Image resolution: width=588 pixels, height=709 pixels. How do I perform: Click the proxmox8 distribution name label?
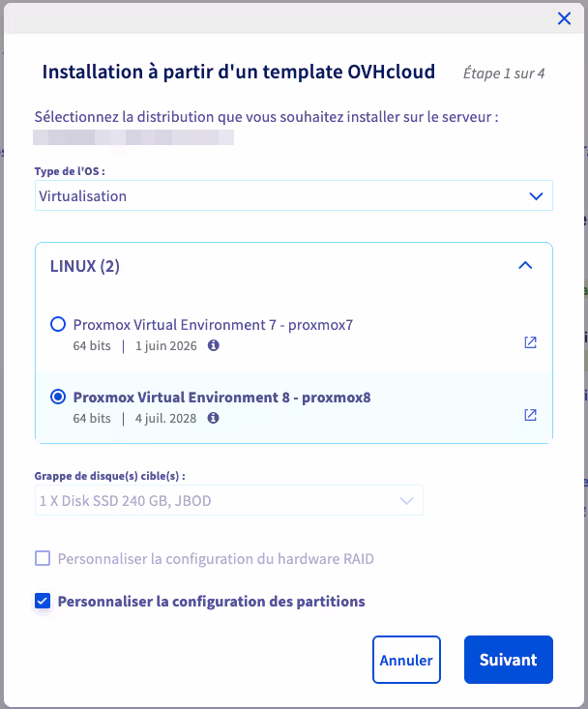(x=222, y=398)
